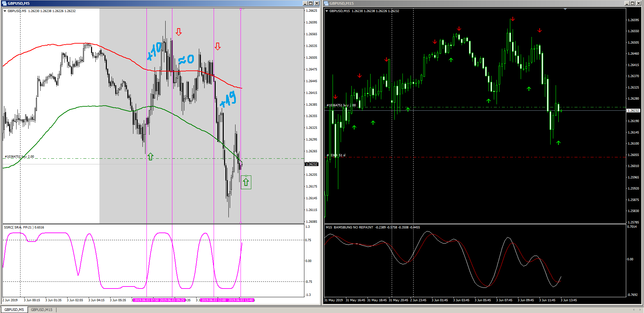Select the red down arrow beside the 09:25 line

click(x=179, y=32)
